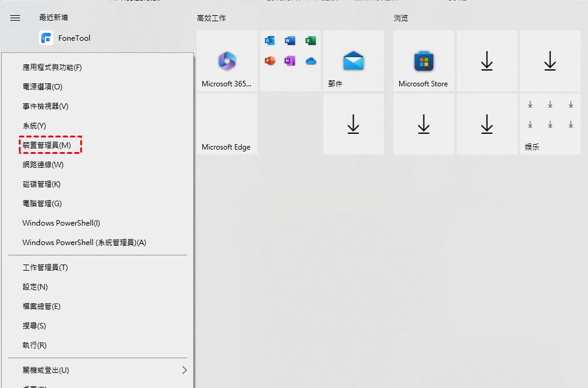The image size is (588, 388).
Task: Launch Windows PowerShell (系統管理員)(A)
Action: click(x=84, y=243)
